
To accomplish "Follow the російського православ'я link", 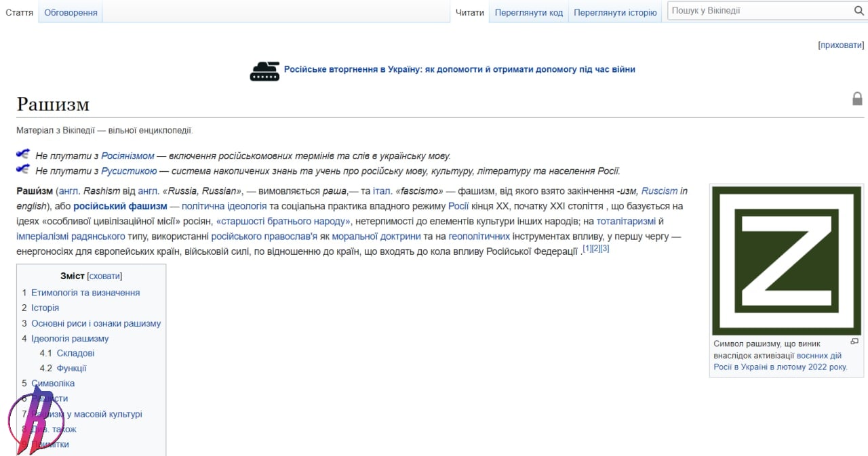I will coord(264,236).
